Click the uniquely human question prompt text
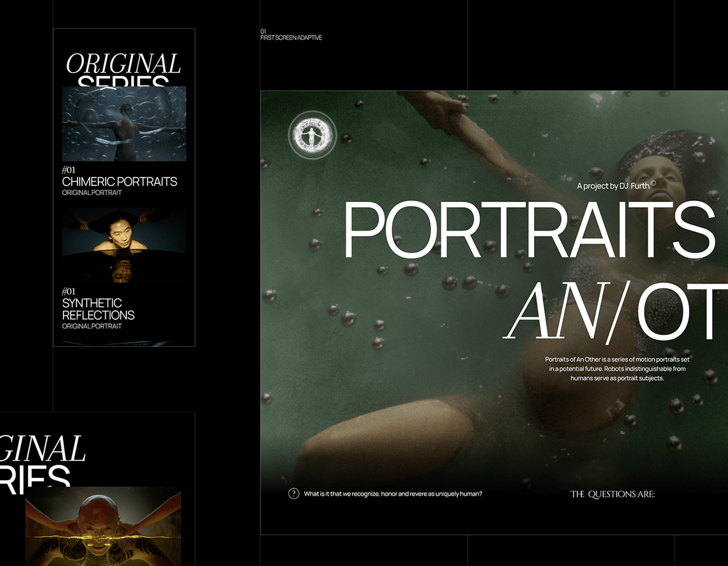 pyautogui.click(x=394, y=493)
